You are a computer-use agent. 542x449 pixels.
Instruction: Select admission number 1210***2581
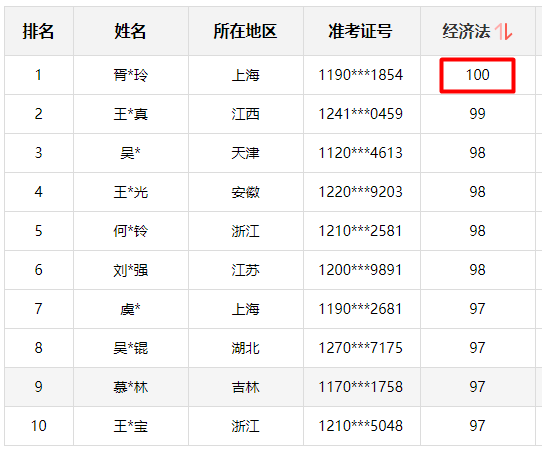[x=361, y=231]
